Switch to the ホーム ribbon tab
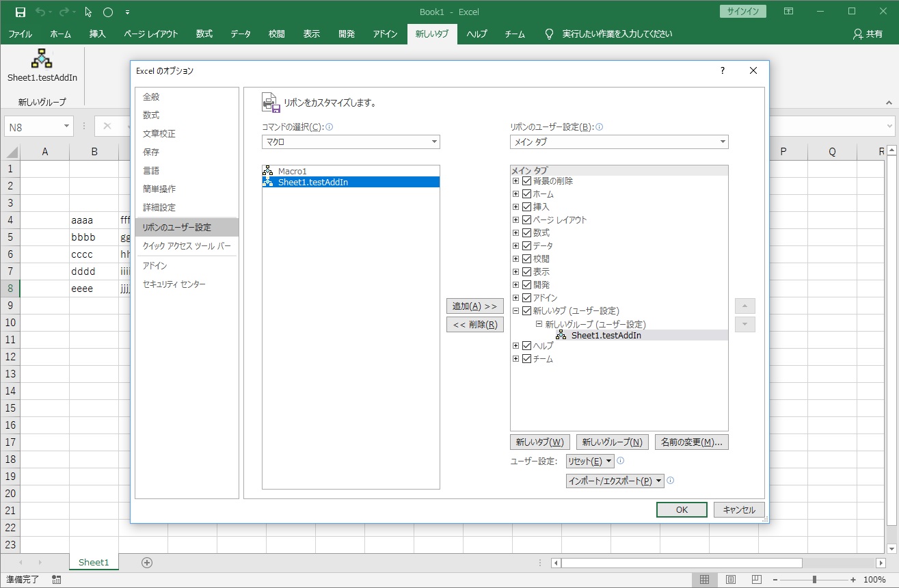 tap(61, 34)
